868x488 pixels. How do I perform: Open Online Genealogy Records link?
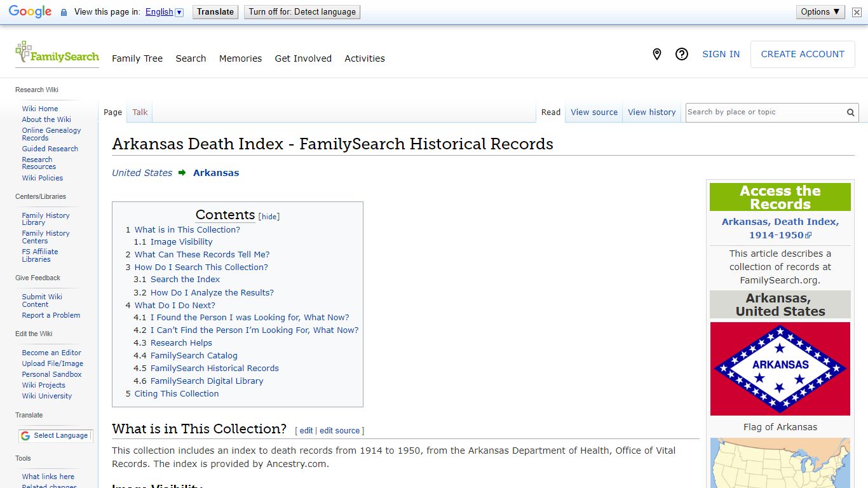51,134
